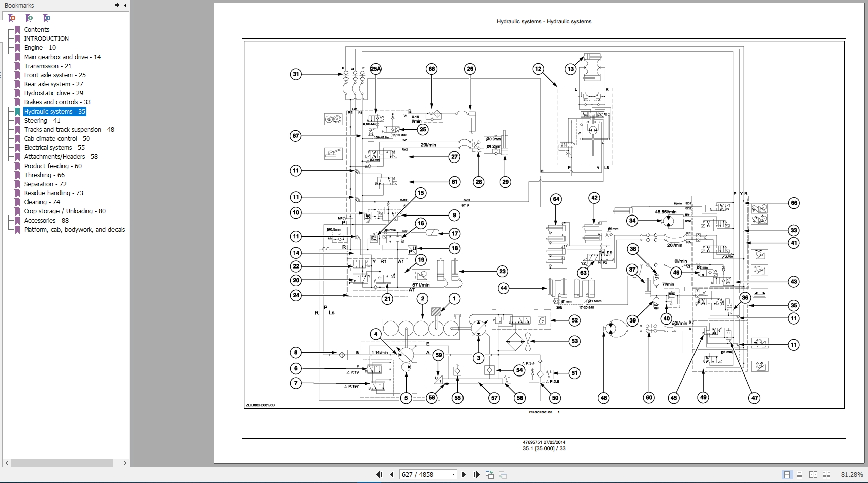The height and width of the screenshot is (483, 868).
Task: Click the bookmark icon beside Cleaning - 74
Action: coord(17,202)
